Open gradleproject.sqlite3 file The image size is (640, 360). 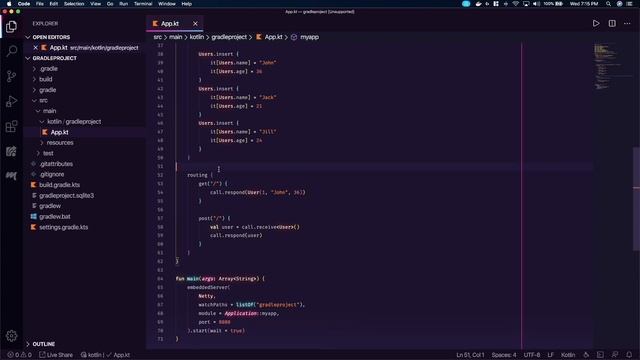click(x=66, y=196)
